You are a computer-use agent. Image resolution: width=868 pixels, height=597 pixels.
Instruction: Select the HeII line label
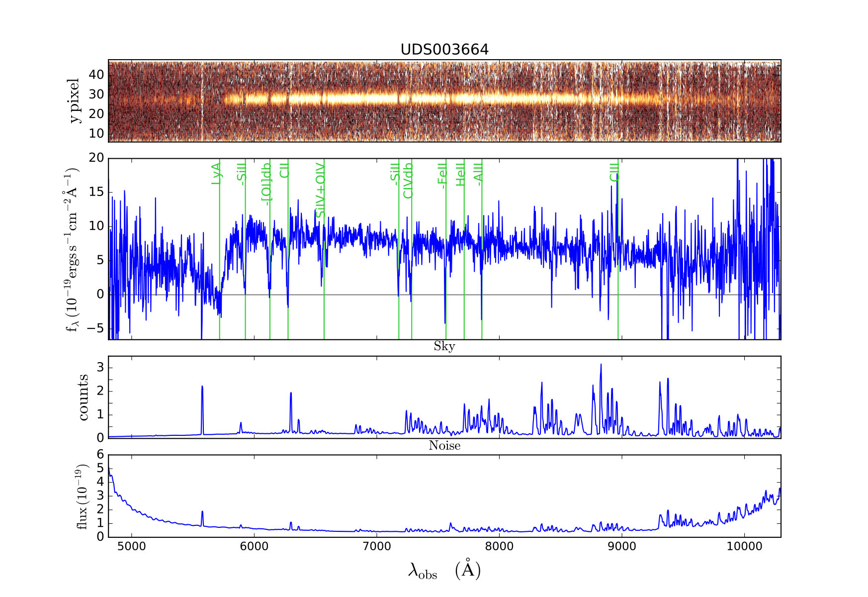(460, 174)
